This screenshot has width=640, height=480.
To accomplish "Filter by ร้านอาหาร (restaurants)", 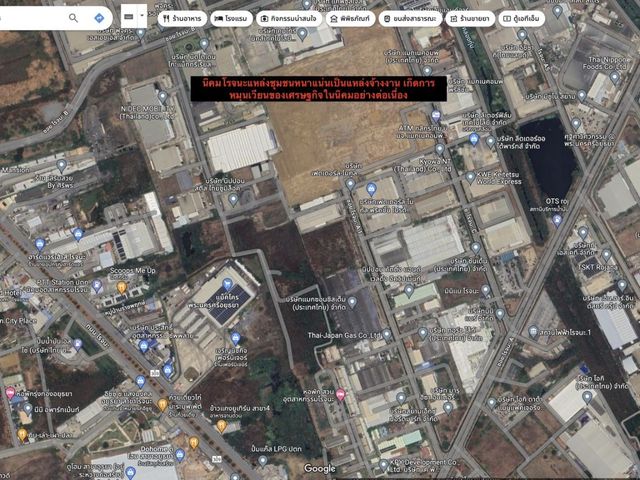I will click(x=182, y=19).
